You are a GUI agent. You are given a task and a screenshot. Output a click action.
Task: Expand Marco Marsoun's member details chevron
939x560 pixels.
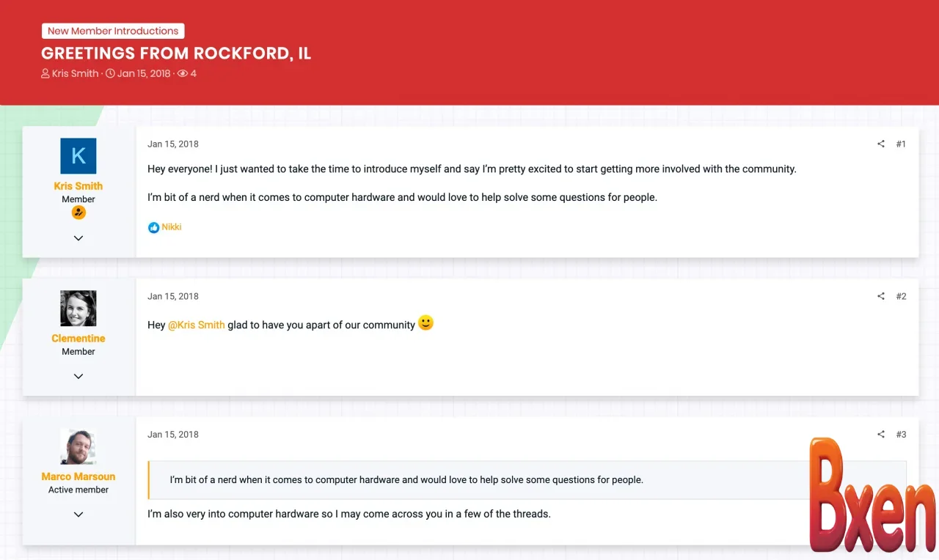[78, 514]
